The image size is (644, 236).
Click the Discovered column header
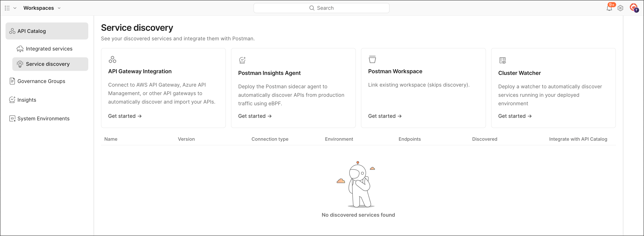click(x=484, y=139)
